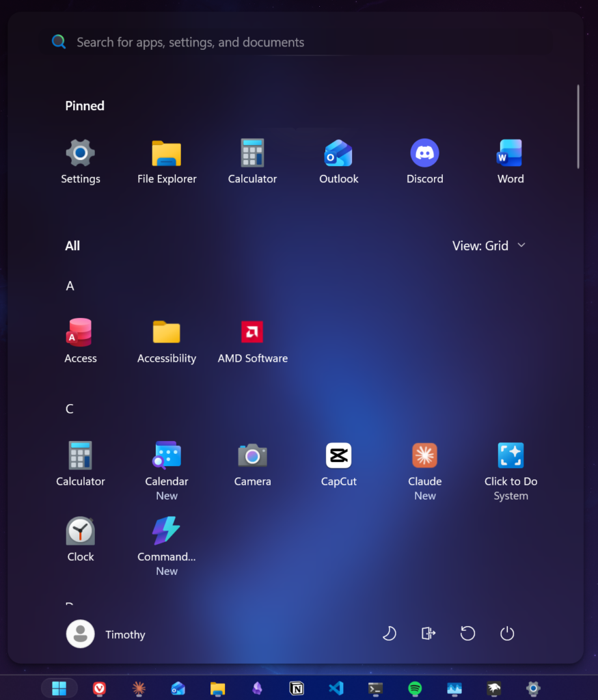Open the blue graph monitor taskbar app
The image size is (598, 700).
pyautogui.click(x=454, y=688)
